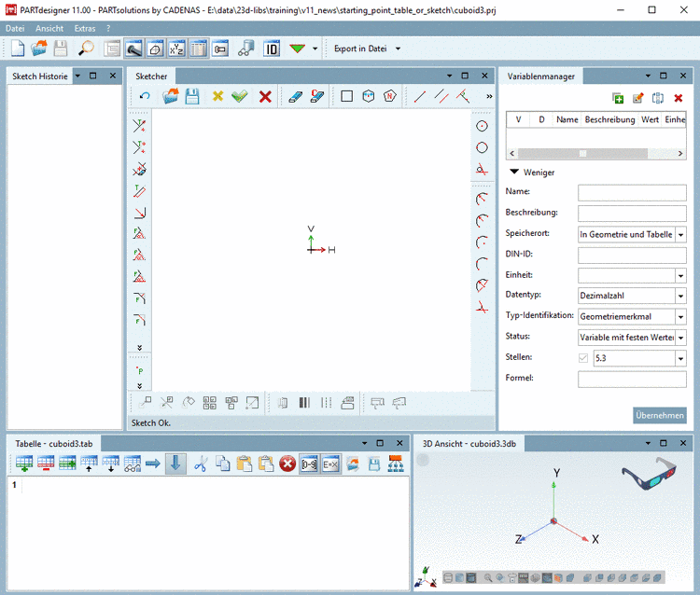Viewport: 700px width, 595px height.
Task: Click the ID icon in main toolbar
Action: [272, 48]
